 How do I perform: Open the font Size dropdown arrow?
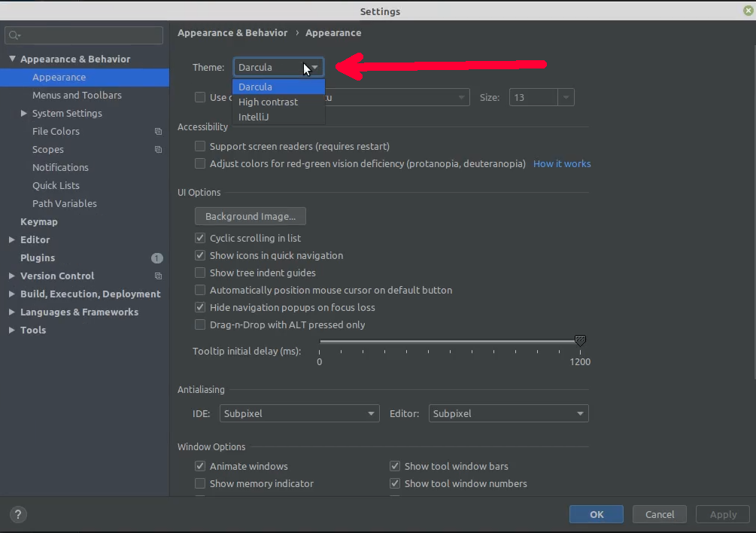566,97
